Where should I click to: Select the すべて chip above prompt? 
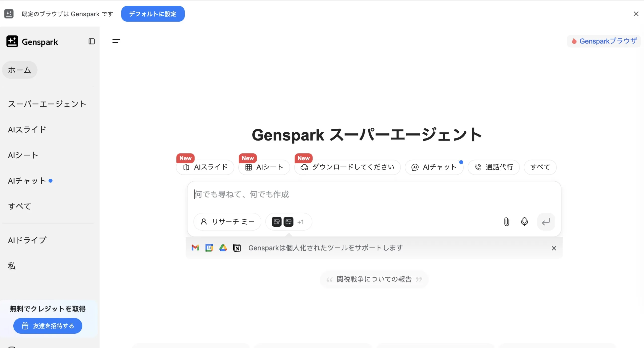pyautogui.click(x=540, y=167)
